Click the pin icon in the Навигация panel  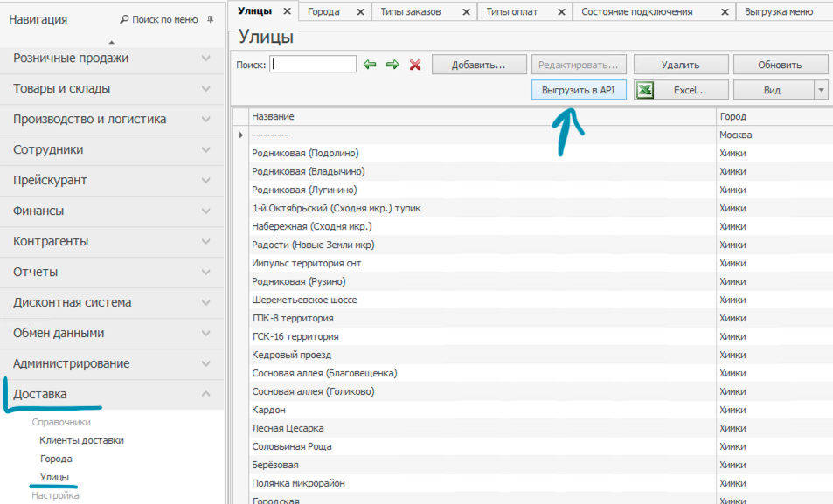pos(210,19)
